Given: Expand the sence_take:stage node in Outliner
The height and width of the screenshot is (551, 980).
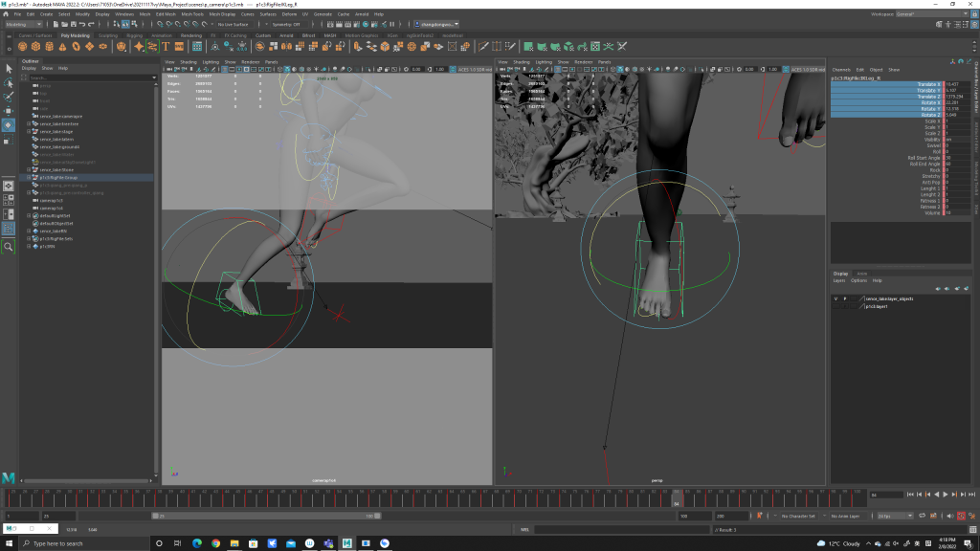Looking at the screenshot, I should click(x=30, y=131).
